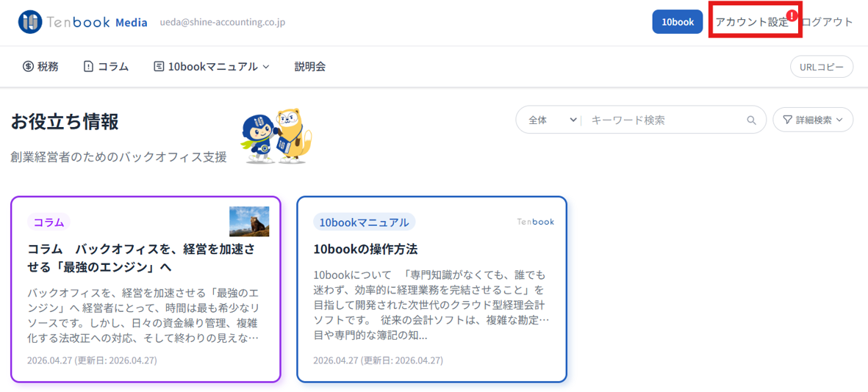Expand the 詳細検索 filter dropdown
This screenshot has height=392, width=868.
[813, 120]
